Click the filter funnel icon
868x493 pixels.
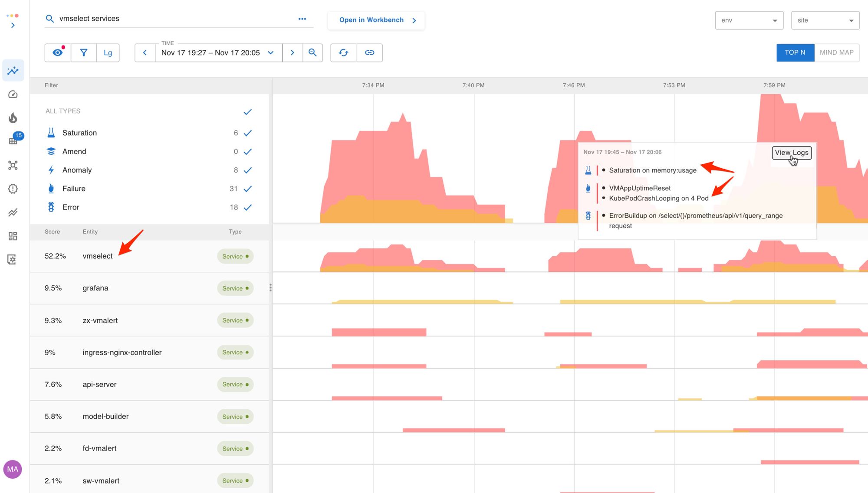[x=84, y=53]
